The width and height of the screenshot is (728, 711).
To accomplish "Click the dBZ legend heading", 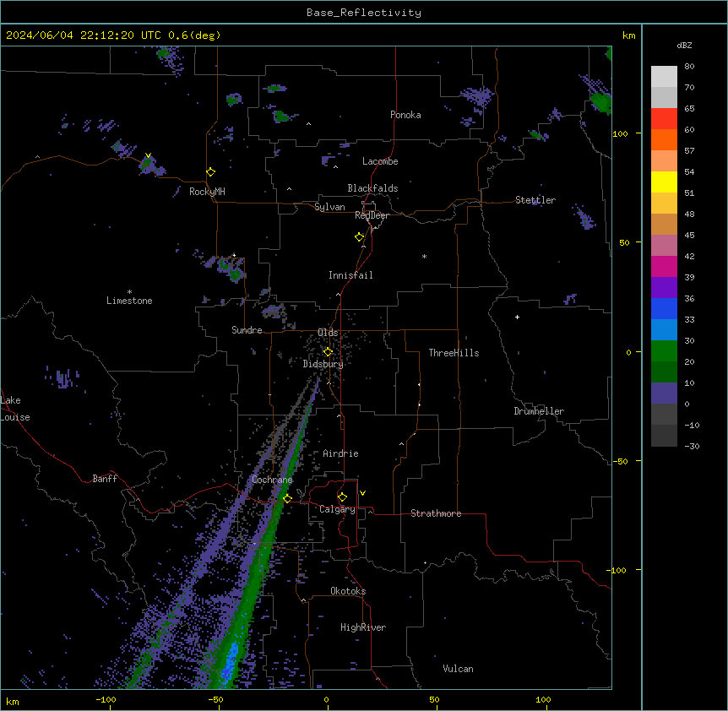I will (x=684, y=45).
